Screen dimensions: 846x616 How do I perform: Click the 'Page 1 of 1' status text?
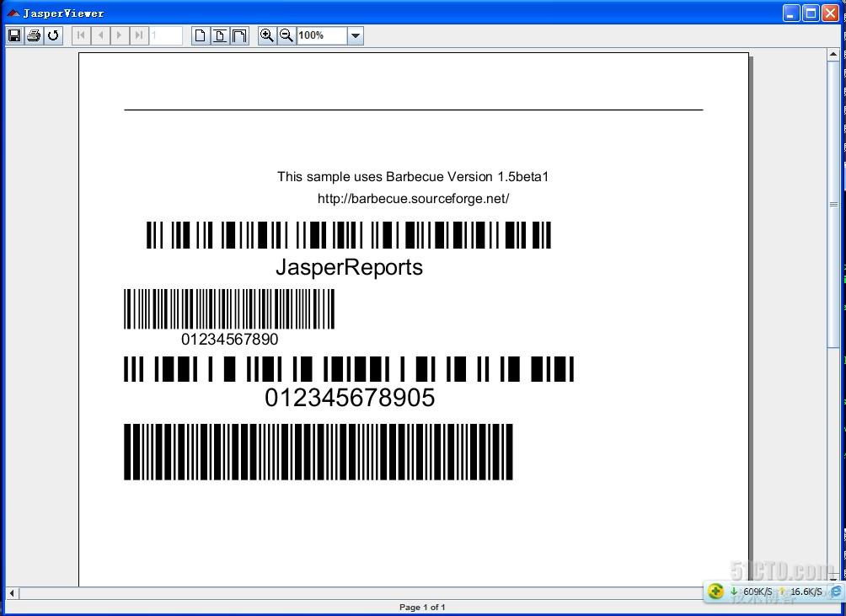422,608
